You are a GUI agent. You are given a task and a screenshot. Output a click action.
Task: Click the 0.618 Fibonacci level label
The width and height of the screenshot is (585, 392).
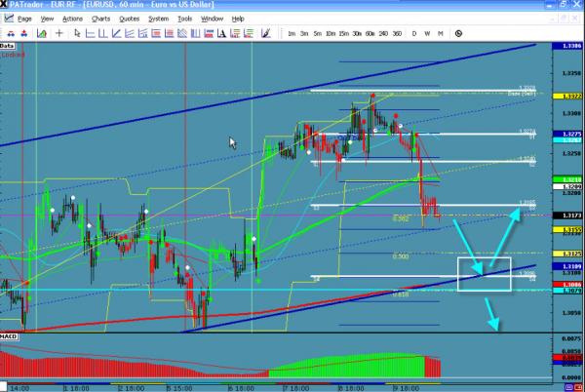coord(401,294)
